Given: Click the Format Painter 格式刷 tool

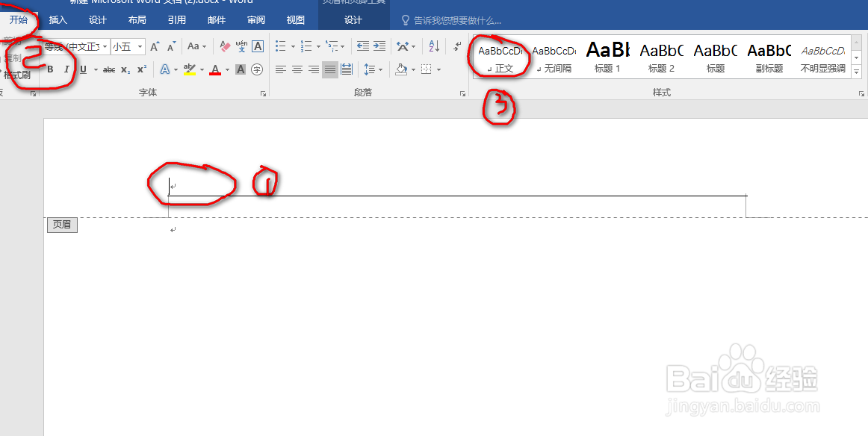Looking at the screenshot, I should [x=16, y=75].
